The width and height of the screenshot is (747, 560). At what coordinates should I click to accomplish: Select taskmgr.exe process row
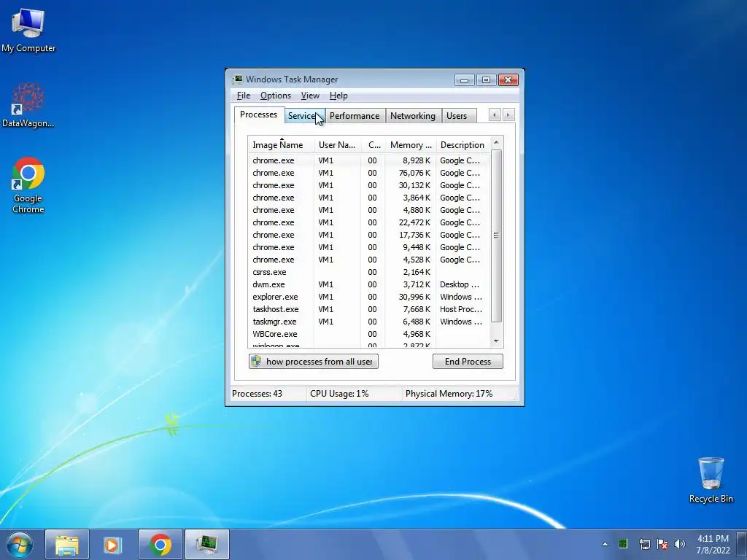tap(369, 322)
